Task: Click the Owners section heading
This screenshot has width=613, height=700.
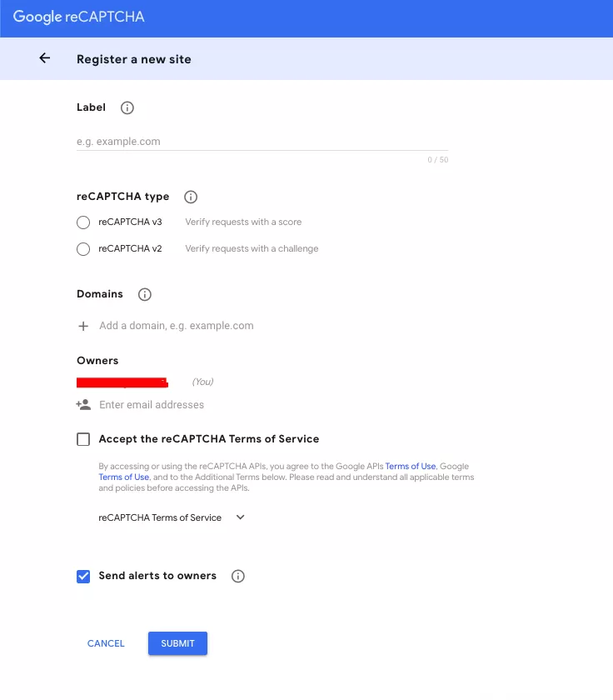Action: tap(97, 361)
